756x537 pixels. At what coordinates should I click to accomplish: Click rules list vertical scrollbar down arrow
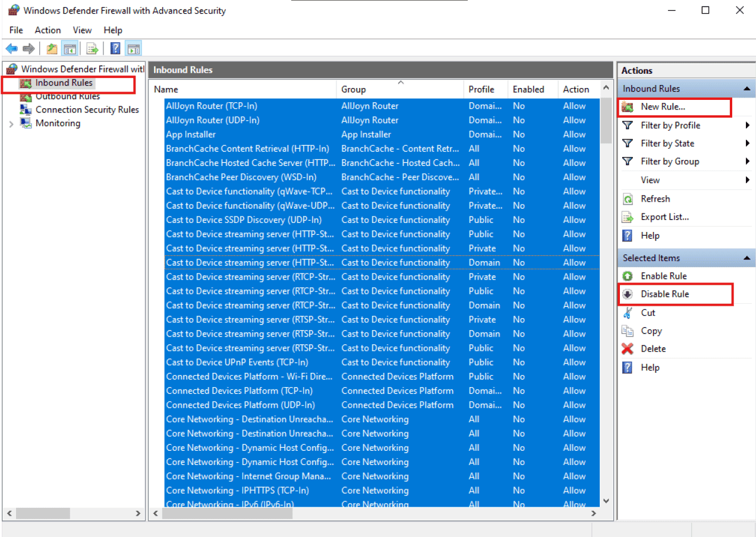coord(606,501)
